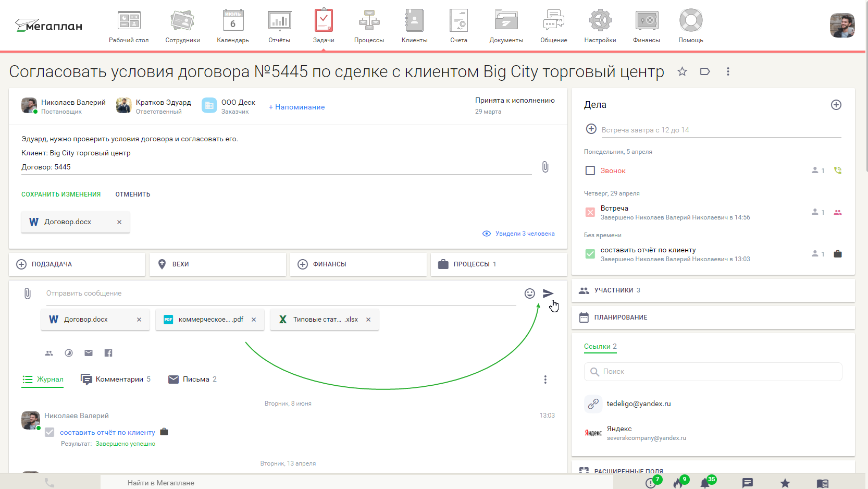The image size is (868, 489).
Task: Add a ПОДЗАДАЧА
Action: point(77,264)
